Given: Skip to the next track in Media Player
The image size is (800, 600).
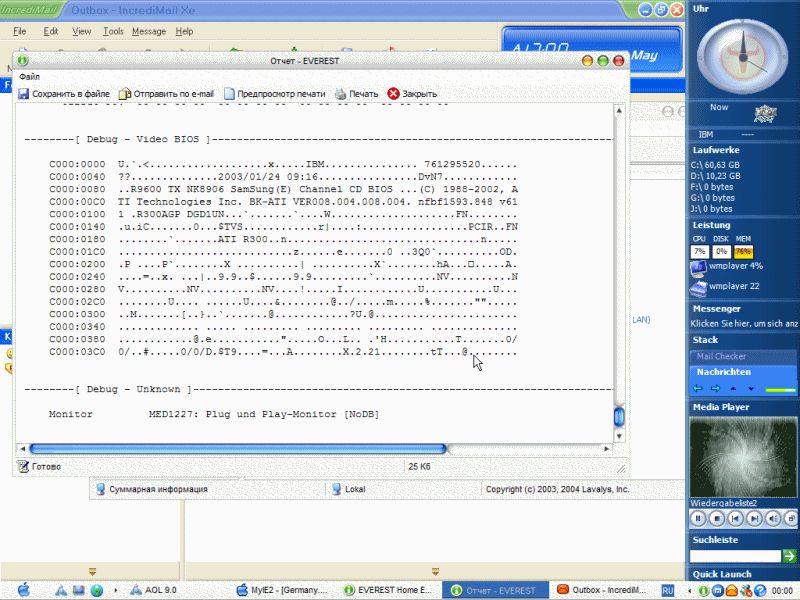Looking at the screenshot, I should (x=754, y=519).
